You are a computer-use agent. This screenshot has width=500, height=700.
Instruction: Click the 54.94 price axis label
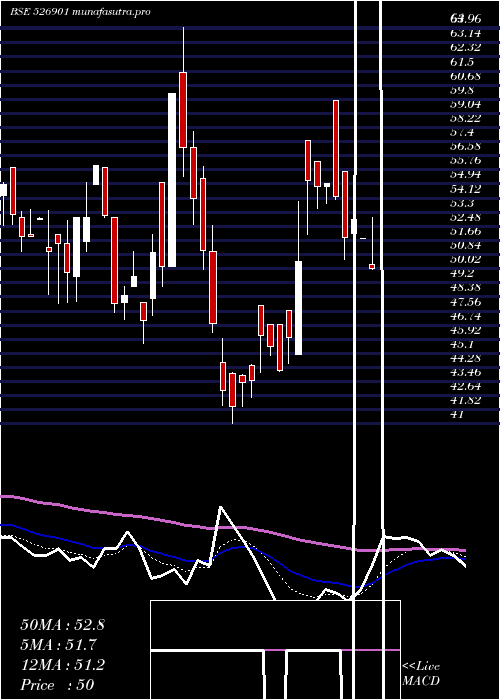465,175
